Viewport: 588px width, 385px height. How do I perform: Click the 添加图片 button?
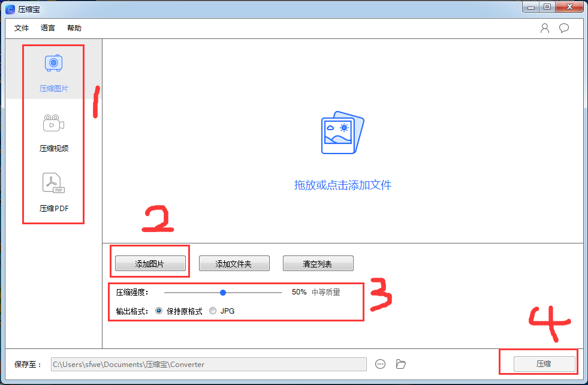(x=150, y=263)
